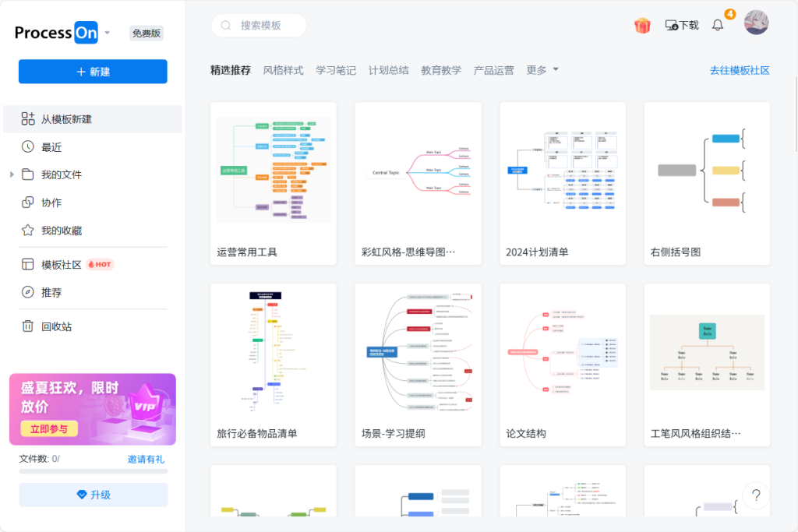
Task: Open the notifications bell
Action: point(718,25)
